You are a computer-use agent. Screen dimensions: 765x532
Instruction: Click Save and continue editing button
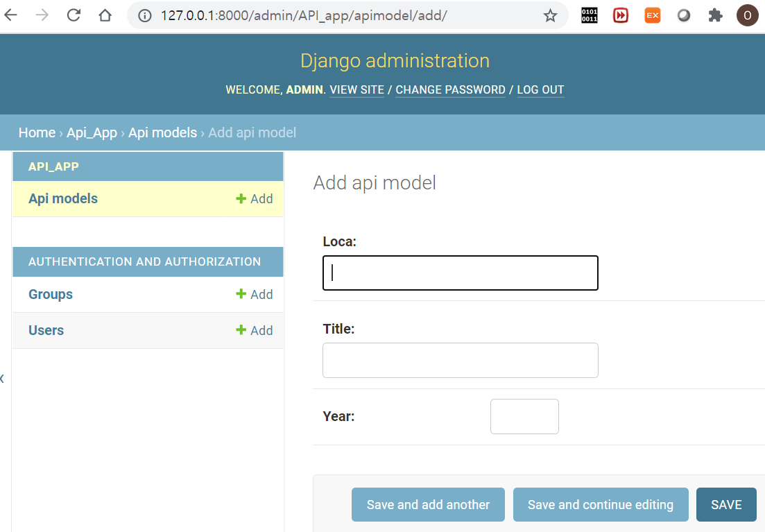[601, 505]
